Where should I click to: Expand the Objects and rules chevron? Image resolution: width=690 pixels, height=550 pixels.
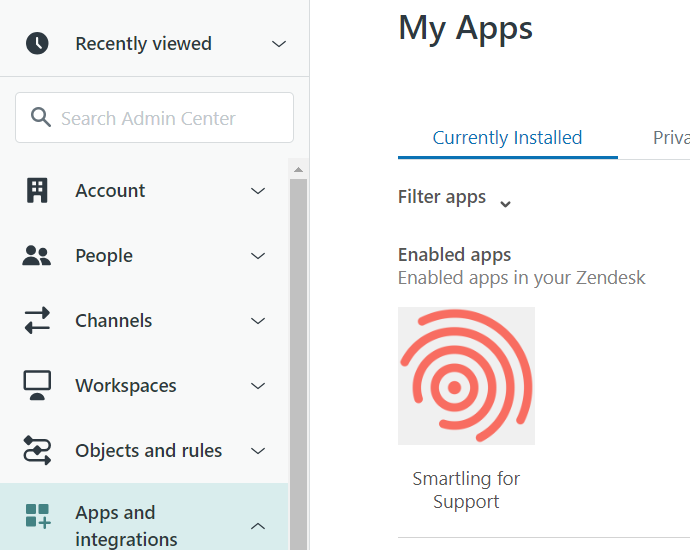click(x=258, y=451)
